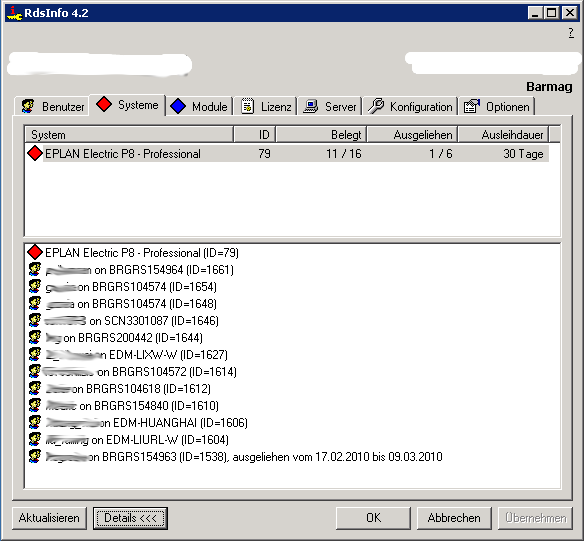Click user icon for BRGRS154963 entry

(x=35, y=456)
